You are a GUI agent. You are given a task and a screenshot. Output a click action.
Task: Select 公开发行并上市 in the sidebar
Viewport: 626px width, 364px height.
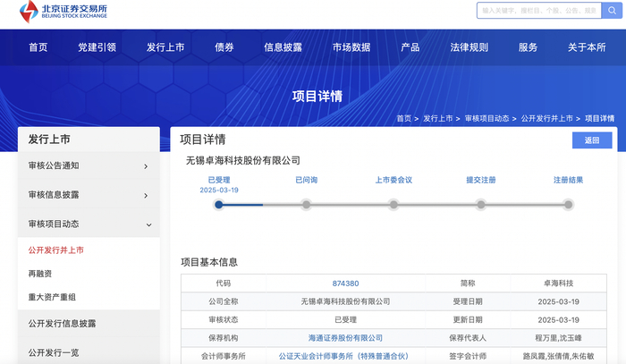pyautogui.click(x=55, y=250)
